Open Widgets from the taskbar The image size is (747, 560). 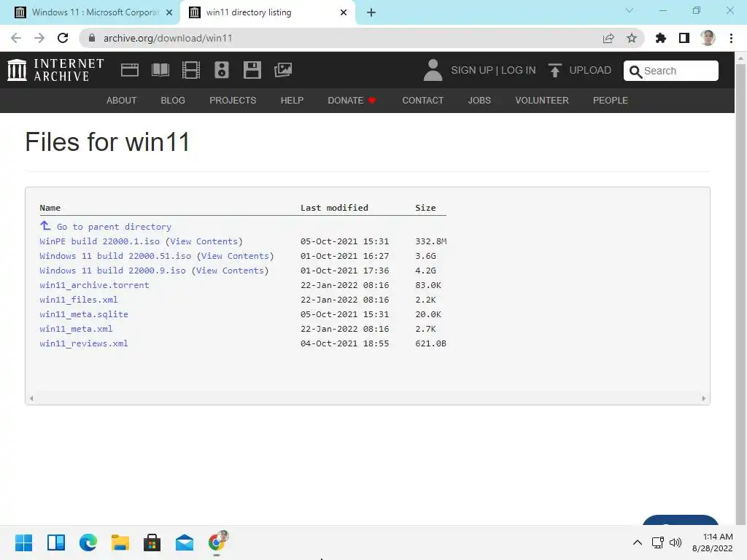(56, 542)
